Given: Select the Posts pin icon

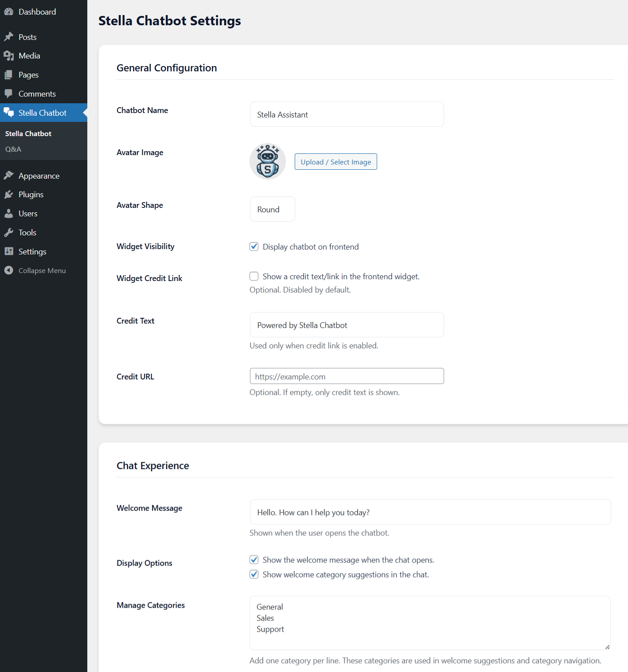Looking at the screenshot, I should pos(9,36).
